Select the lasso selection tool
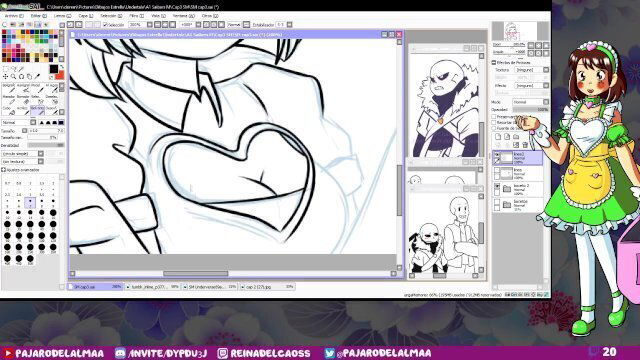The width and height of the screenshot is (640, 360). pos(14,68)
